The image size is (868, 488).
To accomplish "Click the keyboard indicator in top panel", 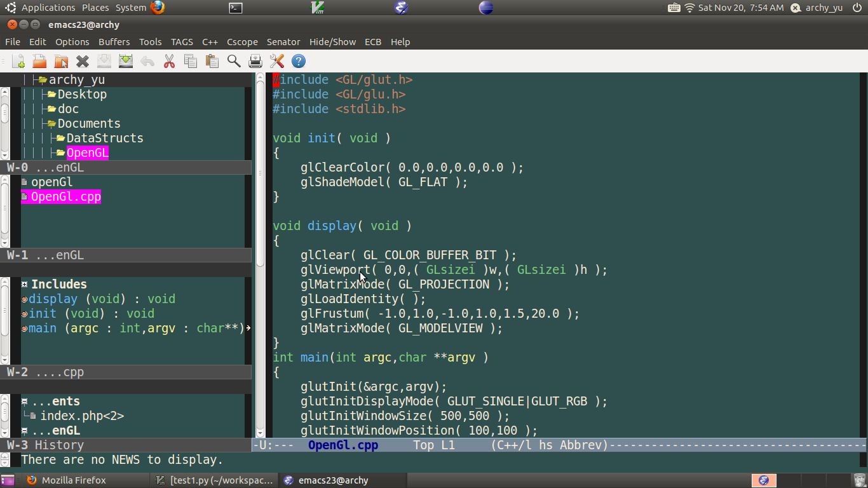I will coord(674,8).
